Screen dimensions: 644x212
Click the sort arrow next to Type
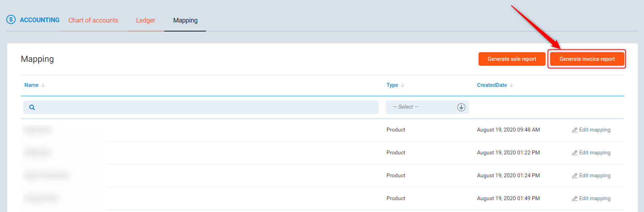pos(403,85)
